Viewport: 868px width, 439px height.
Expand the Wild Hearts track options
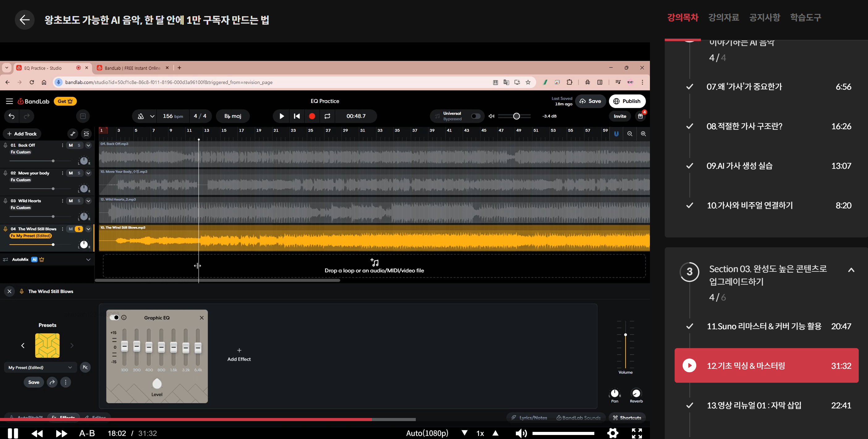tap(88, 201)
